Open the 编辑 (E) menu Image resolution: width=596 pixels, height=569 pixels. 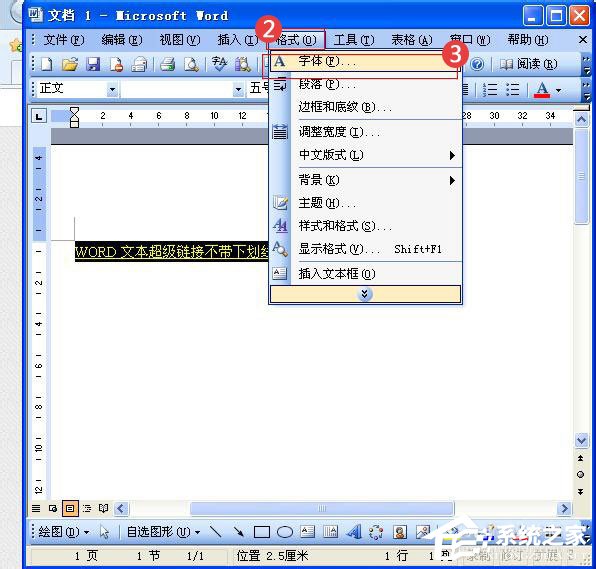click(x=122, y=40)
